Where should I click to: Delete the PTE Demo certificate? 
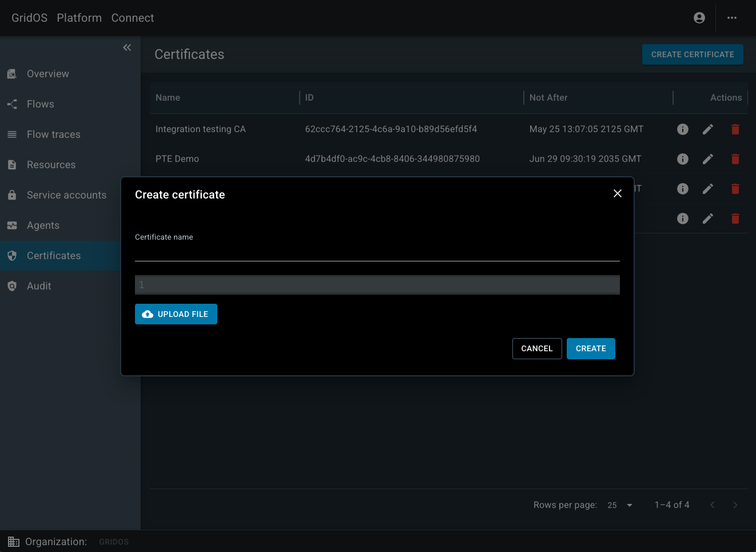735,159
